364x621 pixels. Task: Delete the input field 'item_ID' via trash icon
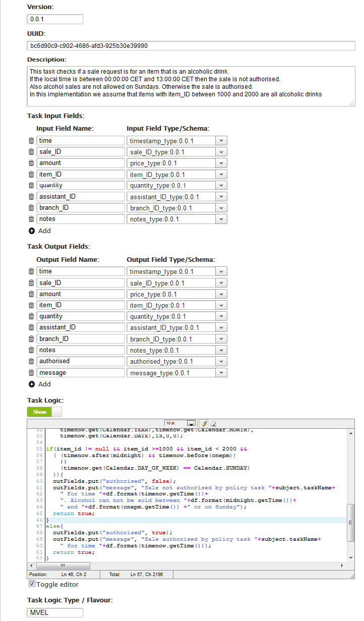31,175
